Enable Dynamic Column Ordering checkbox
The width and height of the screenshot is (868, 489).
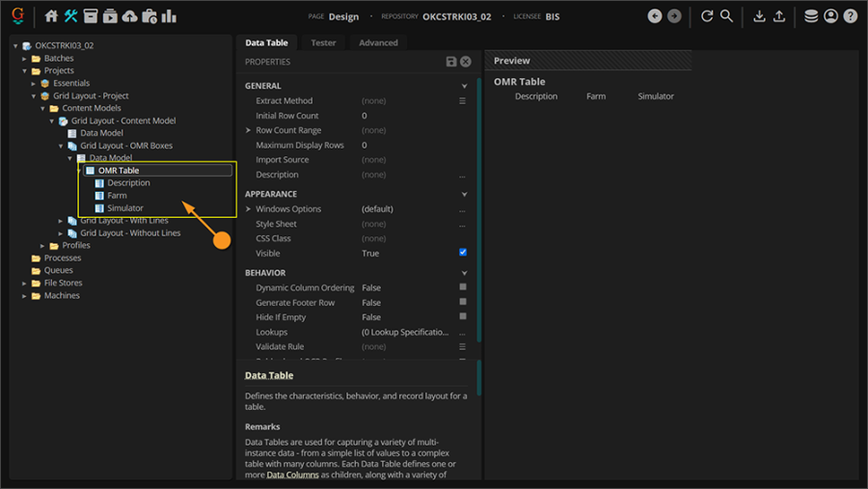coord(463,287)
